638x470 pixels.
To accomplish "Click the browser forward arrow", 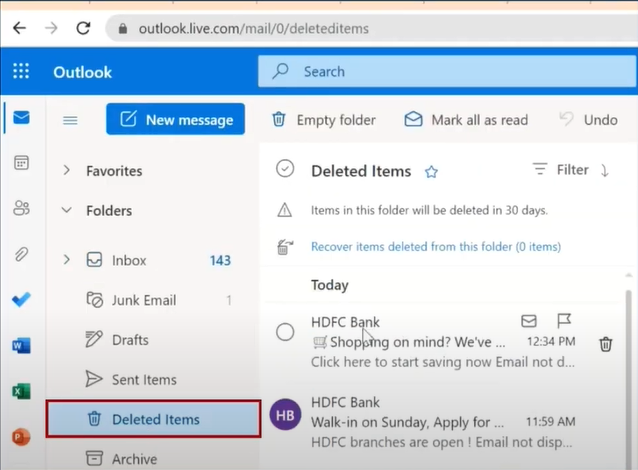I will tap(51, 28).
